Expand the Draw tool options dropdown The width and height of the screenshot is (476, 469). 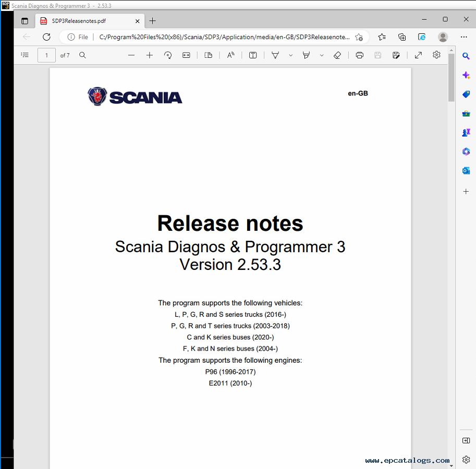click(290, 56)
